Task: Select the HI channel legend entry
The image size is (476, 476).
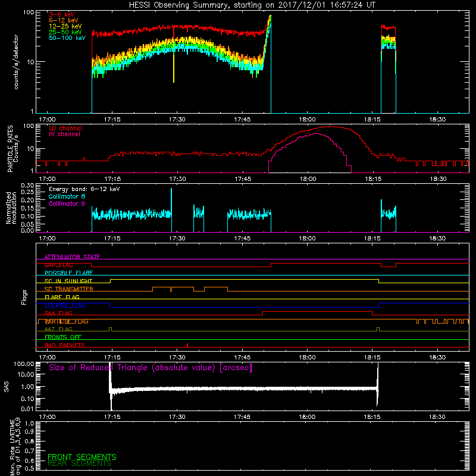Action: (64, 134)
